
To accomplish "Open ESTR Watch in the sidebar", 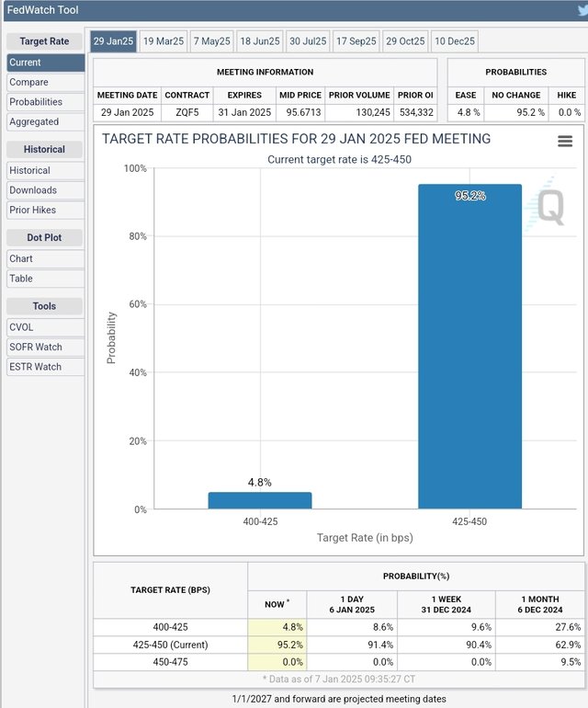I will 46,367.
